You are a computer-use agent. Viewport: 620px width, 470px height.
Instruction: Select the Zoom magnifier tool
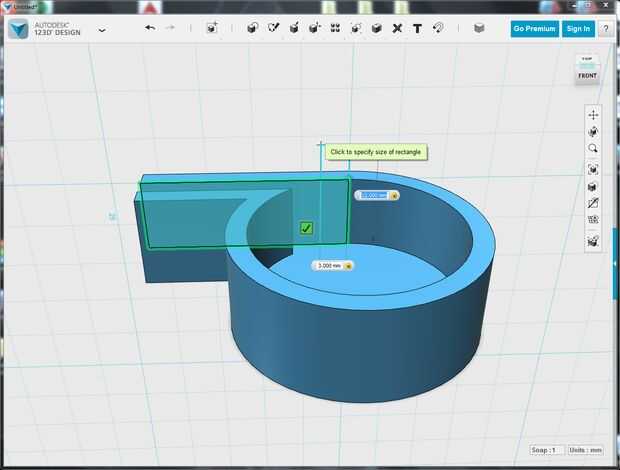[x=593, y=148]
